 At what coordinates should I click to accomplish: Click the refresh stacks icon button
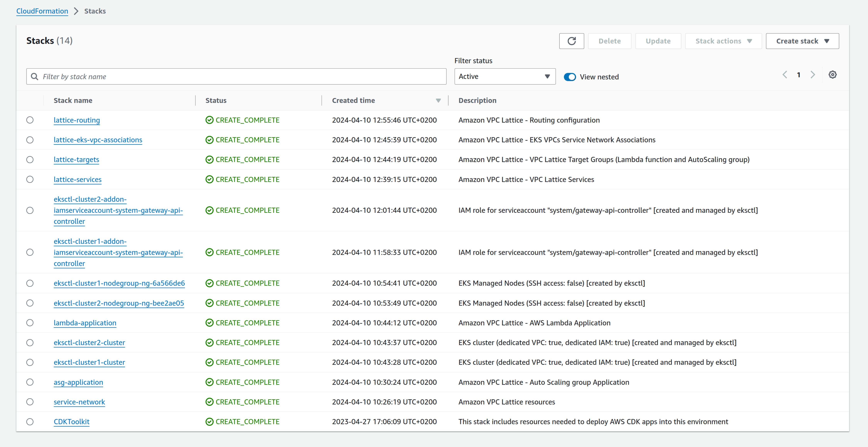tap(571, 41)
